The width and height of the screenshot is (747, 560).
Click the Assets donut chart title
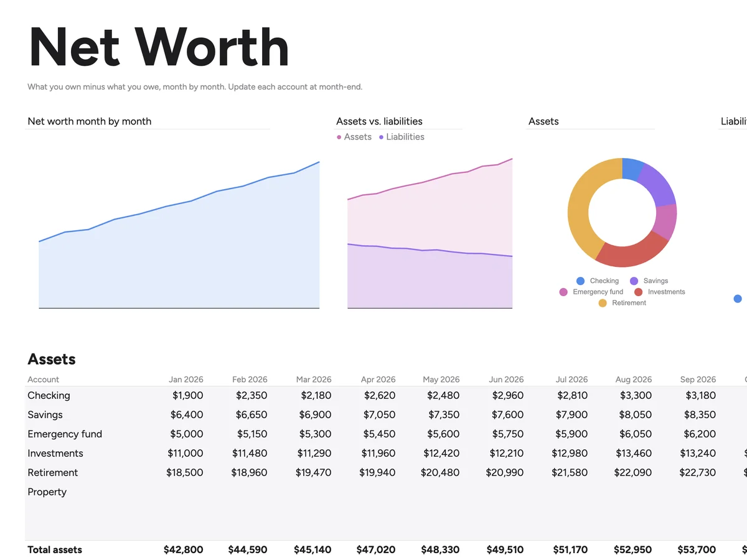tap(543, 121)
